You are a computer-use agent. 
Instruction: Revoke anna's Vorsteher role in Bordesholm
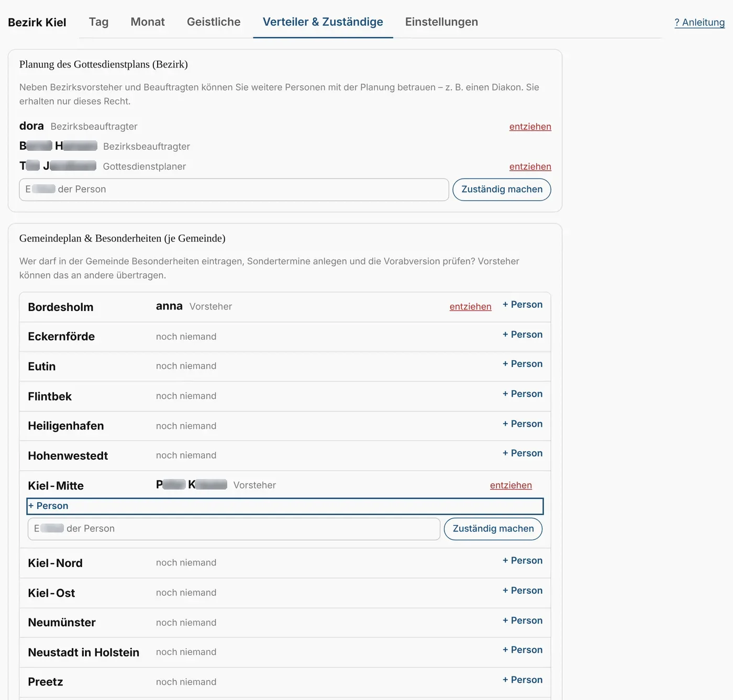[470, 307]
